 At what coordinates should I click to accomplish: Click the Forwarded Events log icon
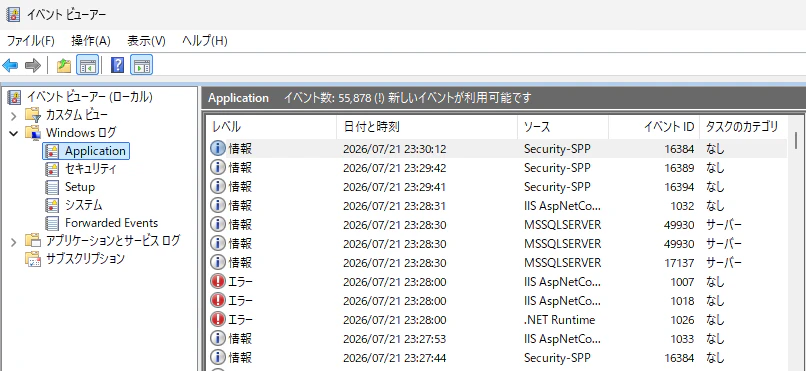52,223
